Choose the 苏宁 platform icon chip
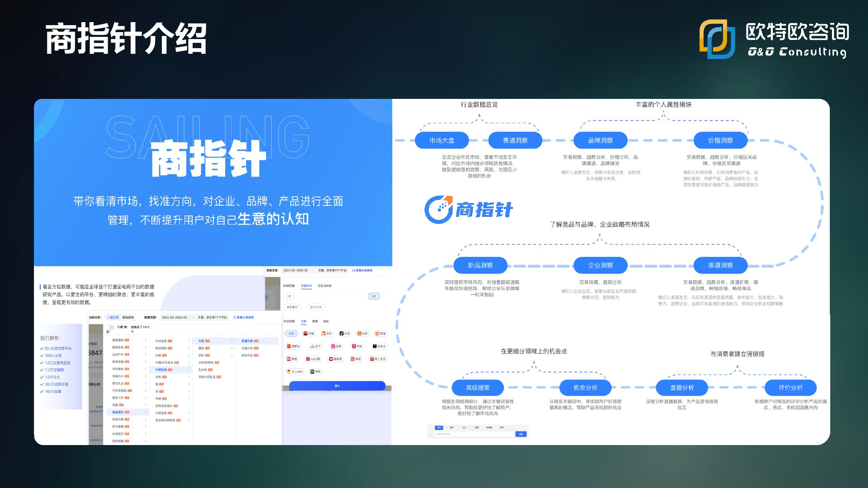This screenshot has width=868, height=488. point(316,346)
